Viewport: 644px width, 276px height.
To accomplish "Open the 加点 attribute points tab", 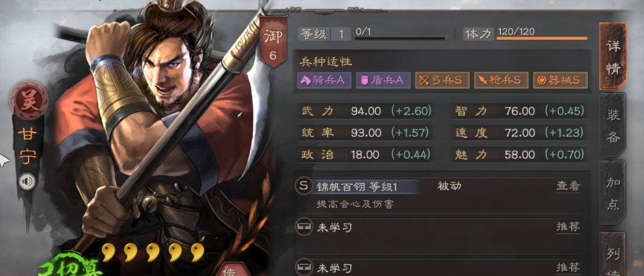I will pyautogui.click(x=613, y=192).
